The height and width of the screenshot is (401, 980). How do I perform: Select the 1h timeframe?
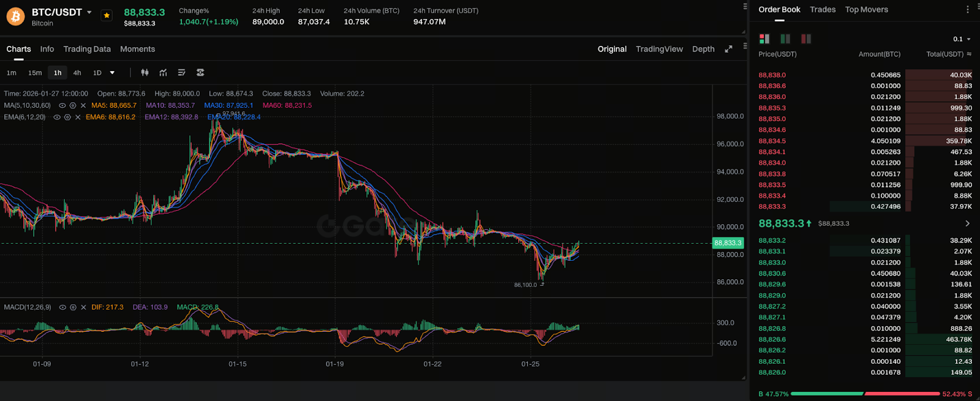point(58,73)
